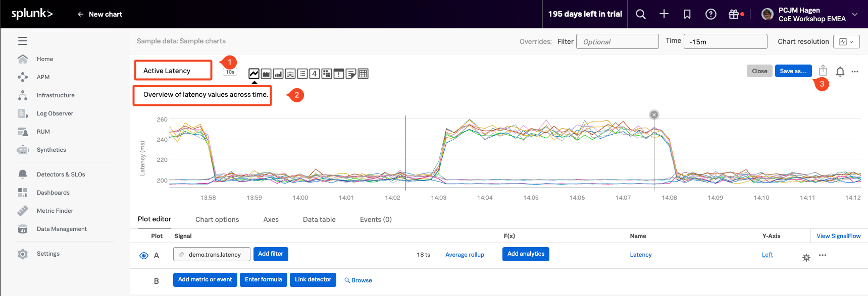Viewport: 868px width, 296px height.
Task: Click the Filter override input field
Action: click(617, 41)
